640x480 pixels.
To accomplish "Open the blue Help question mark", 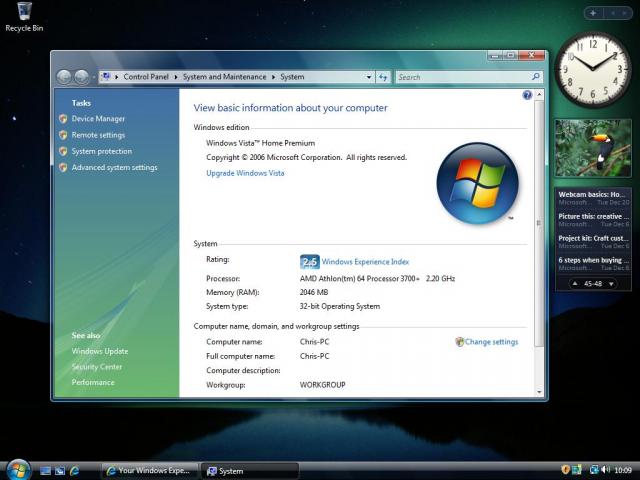I will pyautogui.click(x=527, y=95).
